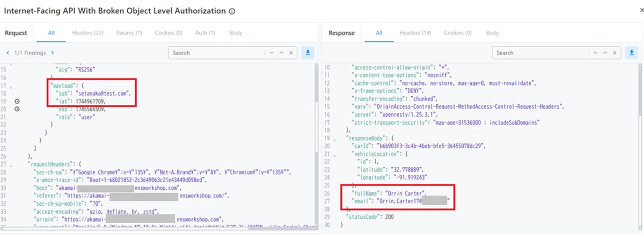
Task: Select the Response All tab
Action: click(379, 33)
